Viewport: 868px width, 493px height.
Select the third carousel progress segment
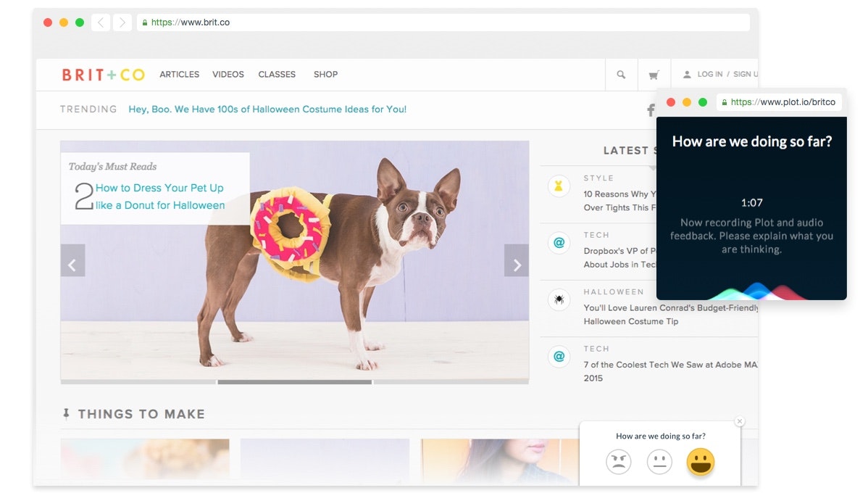(451, 381)
